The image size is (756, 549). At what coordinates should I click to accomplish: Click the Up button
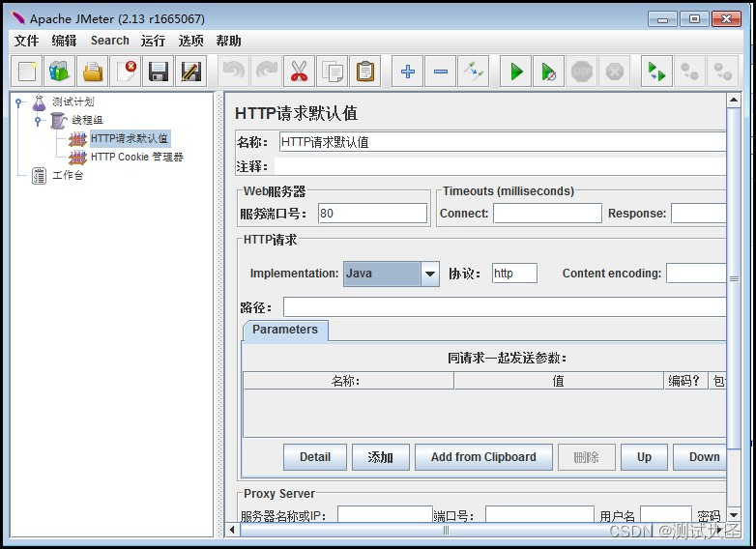(x=644, y=457)
